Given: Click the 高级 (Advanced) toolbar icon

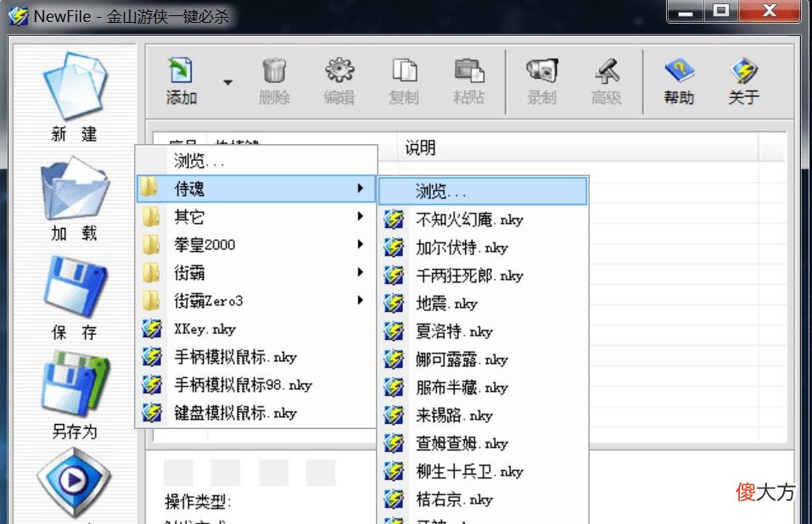Looking at the screenshot, I should [x=607, y=81].
